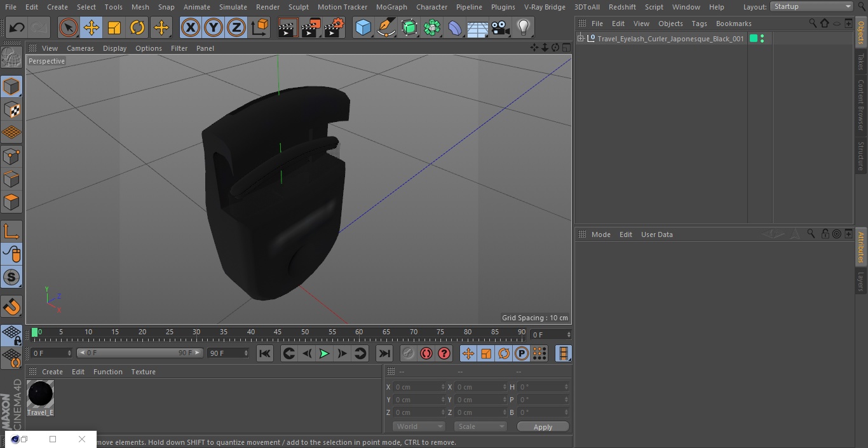The height and width of the screenshot is (448, 868).
Task: Click the frame range preview slider
Action: [140, 353]
